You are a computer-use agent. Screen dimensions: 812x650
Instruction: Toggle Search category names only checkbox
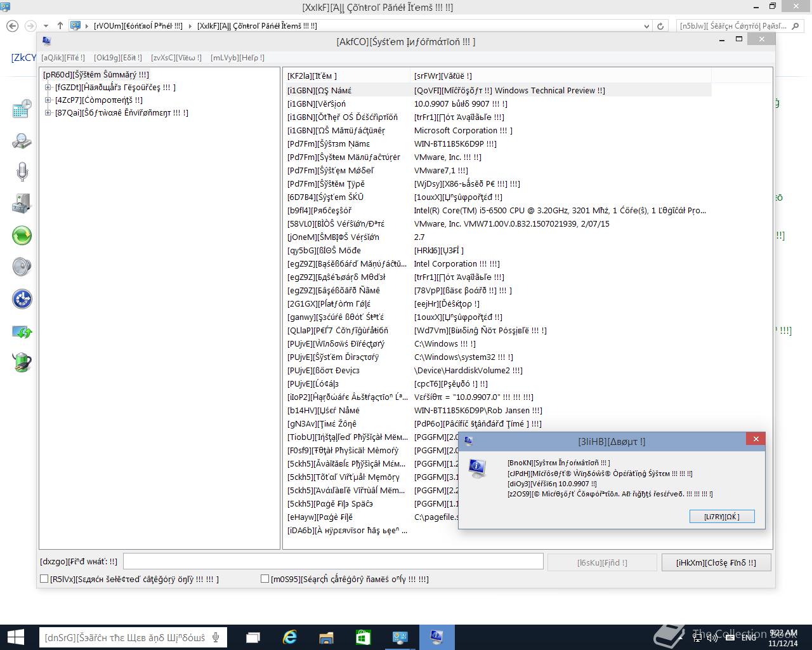[x=265, y=579]
